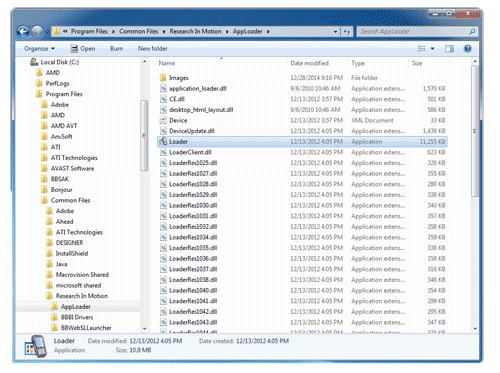Image resolution: width=500 pixels, height=373 pixels.
Task: Select BBSAK folder in tree
Action: click(x=55, y=179)
